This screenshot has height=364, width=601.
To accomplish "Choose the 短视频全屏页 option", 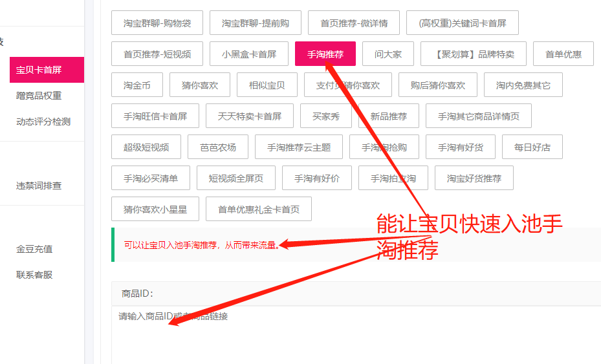I will 236,178.
